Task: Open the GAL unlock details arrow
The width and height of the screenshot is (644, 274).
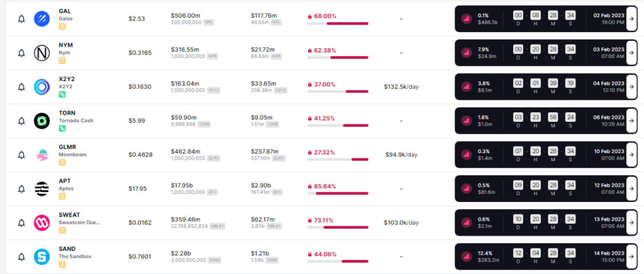Action: [x=632, y=19]
